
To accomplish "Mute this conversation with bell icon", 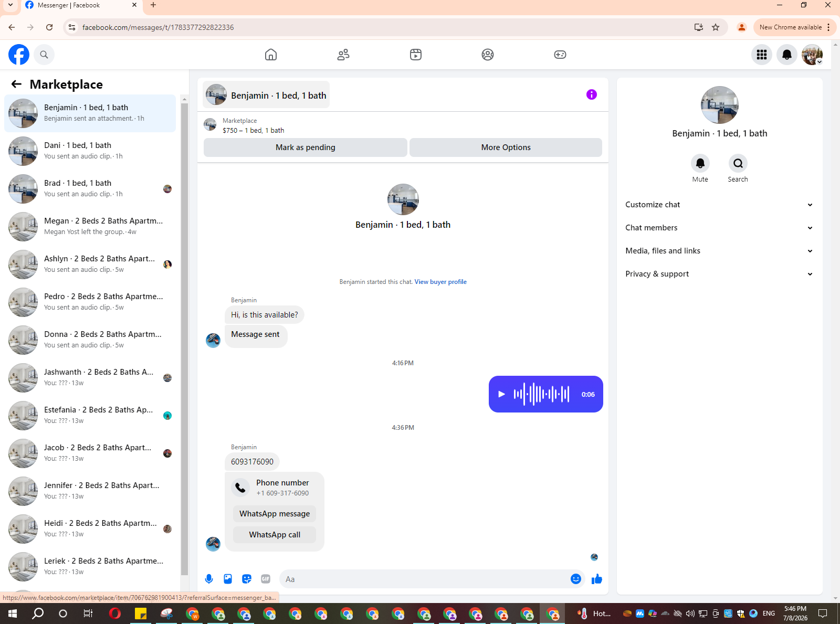I will click(x=700, y=163).
